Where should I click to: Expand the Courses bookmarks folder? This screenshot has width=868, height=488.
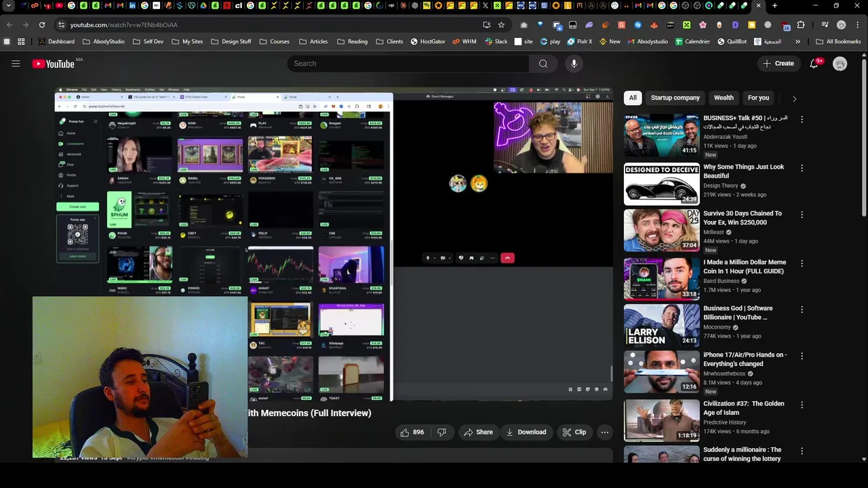coord(274,41)
